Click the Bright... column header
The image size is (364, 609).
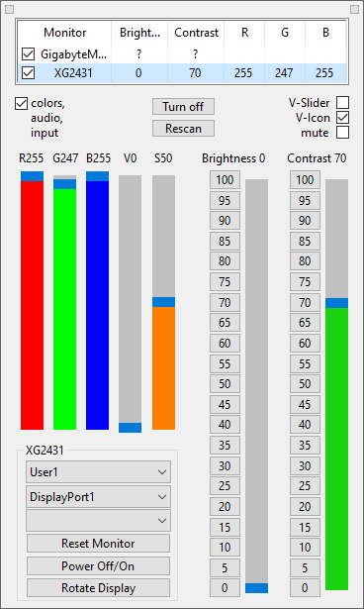pyautogui.click(x=139, y=33)
